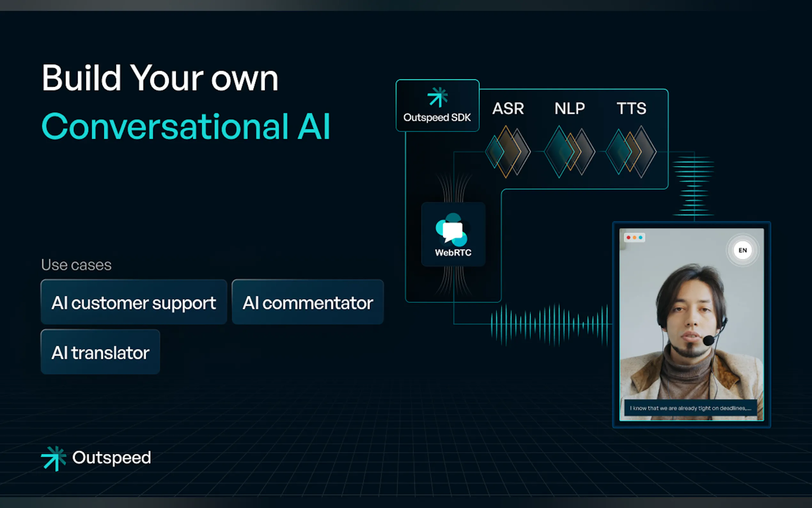
Task: Click the ASR diamond stack icon
Action: pos(507,152)
